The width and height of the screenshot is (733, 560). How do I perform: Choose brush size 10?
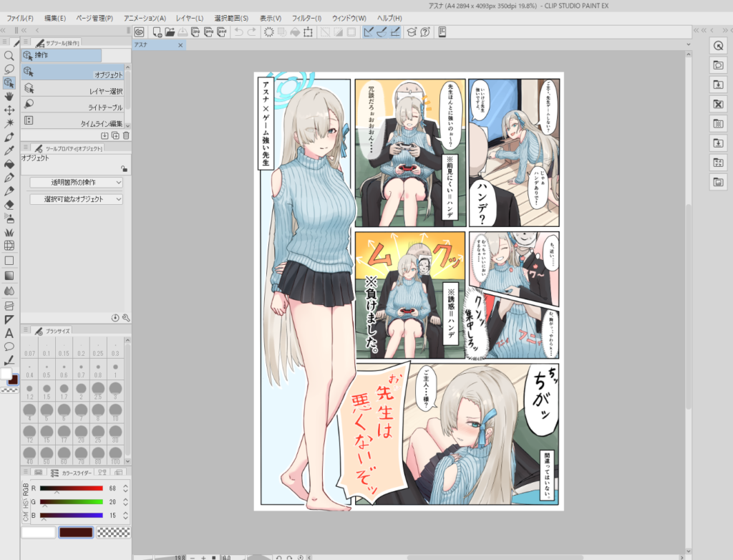(115, 412)
